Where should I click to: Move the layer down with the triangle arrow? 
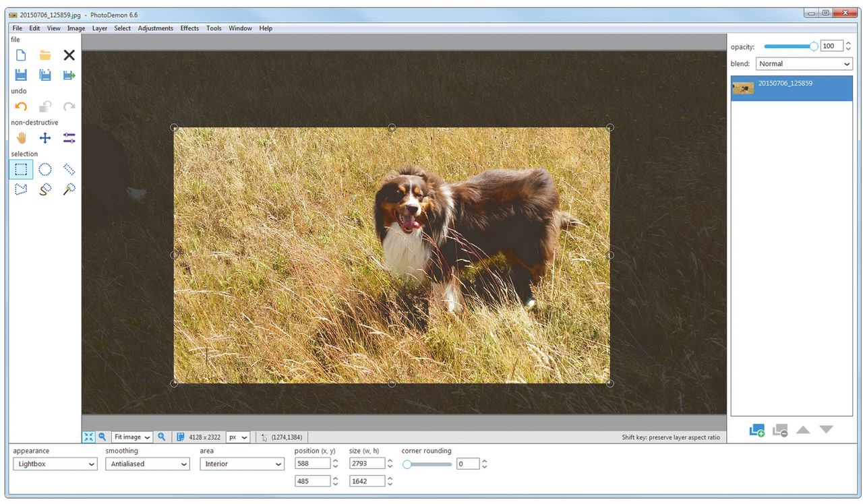point(826,429)
